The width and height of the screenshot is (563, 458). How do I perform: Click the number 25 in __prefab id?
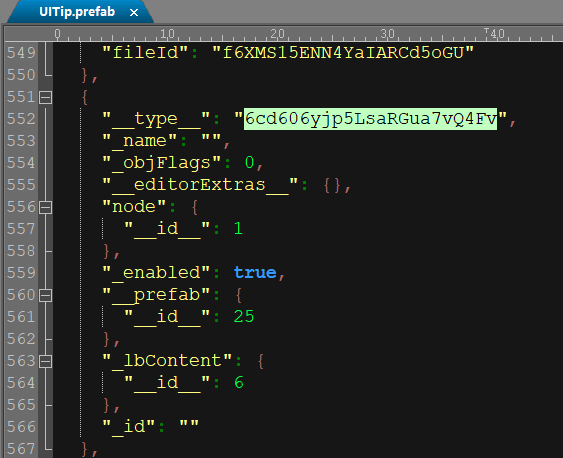[244, 317]
